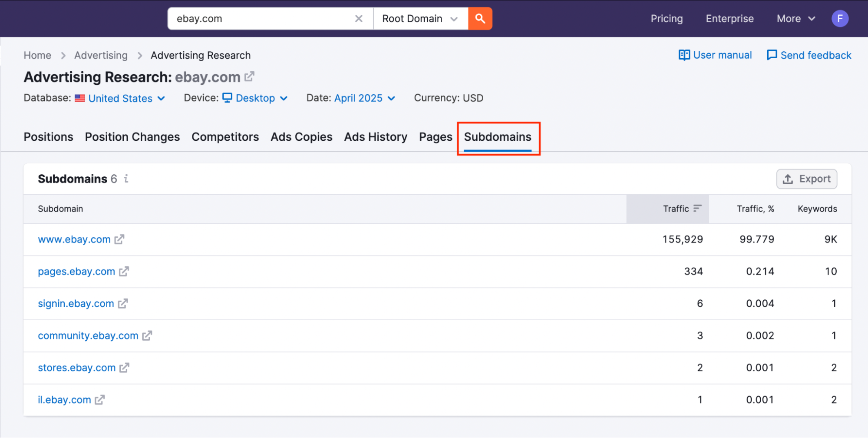This screenshot has width=868, height=438.
Task: Sort the table using the Traffic sort icon
Action: 697,208
